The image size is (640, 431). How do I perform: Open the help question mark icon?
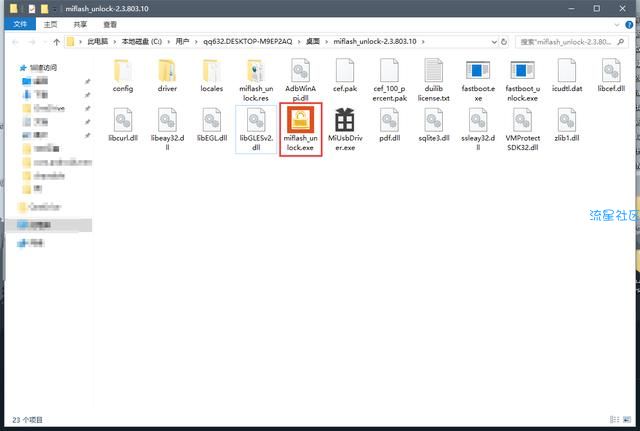629,25
